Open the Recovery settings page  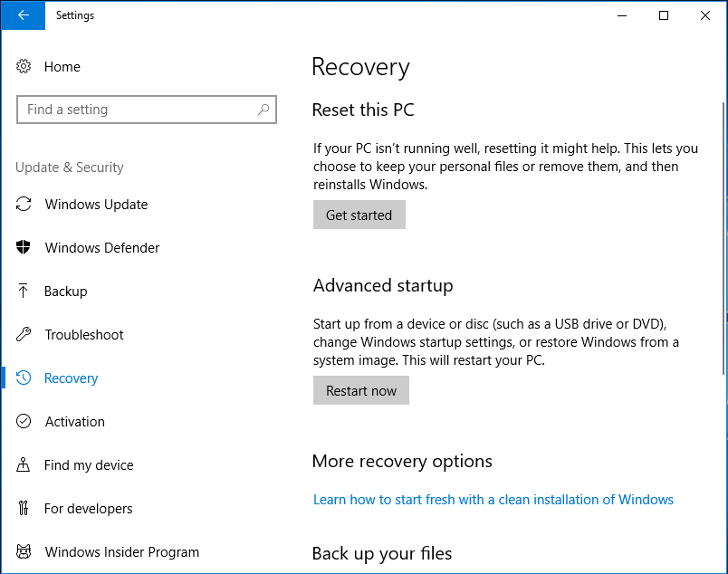[71, 378]
